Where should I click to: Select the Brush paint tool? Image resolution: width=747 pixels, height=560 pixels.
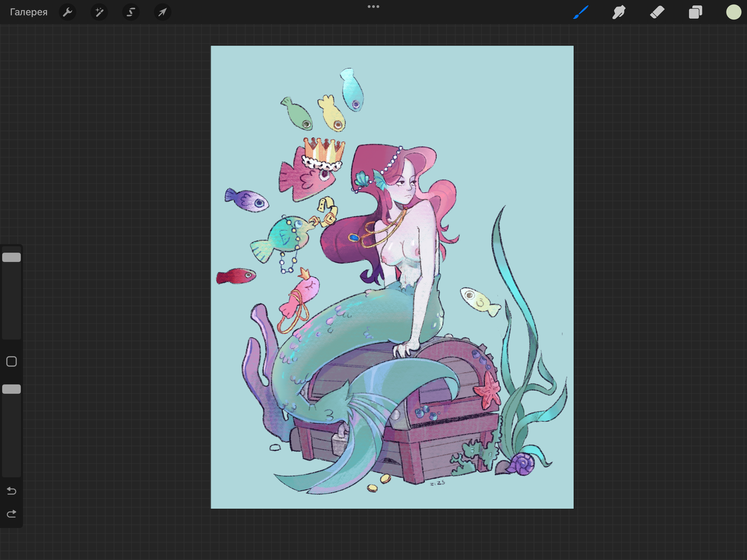[x=580, y=12]
